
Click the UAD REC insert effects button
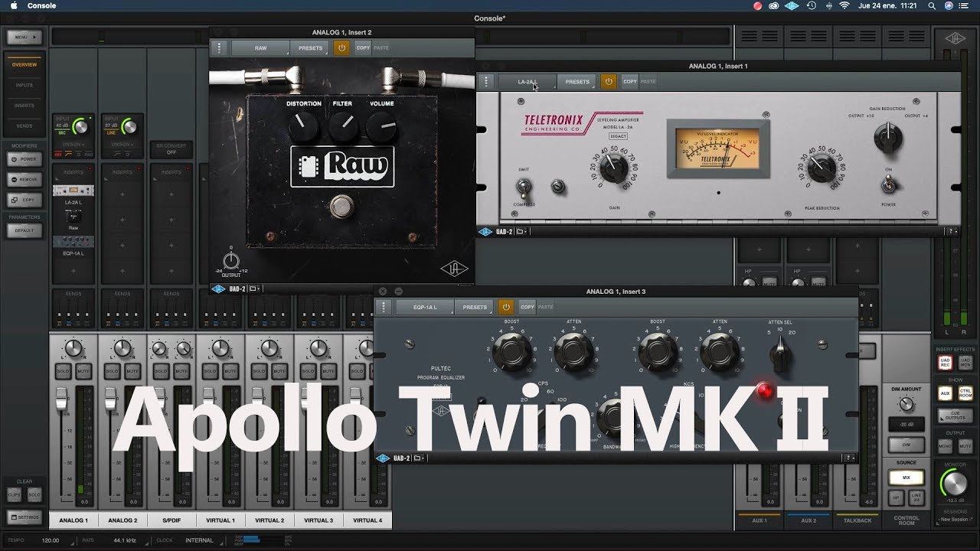[945, 363]
